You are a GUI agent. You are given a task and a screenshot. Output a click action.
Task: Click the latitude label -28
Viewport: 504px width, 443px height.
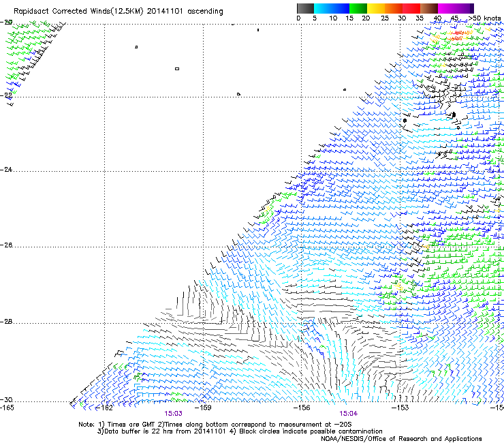pos(6,322)
